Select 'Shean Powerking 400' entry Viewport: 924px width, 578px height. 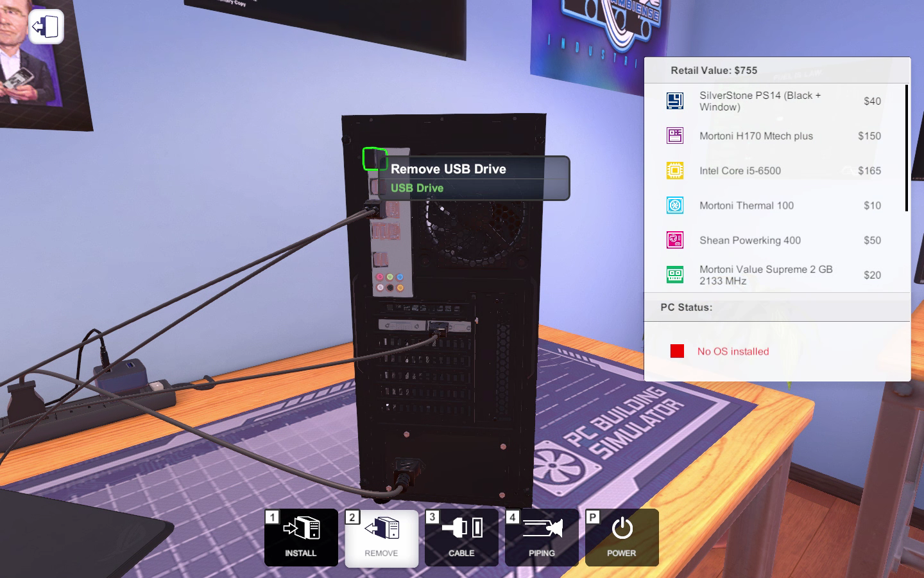pos(774,240)
